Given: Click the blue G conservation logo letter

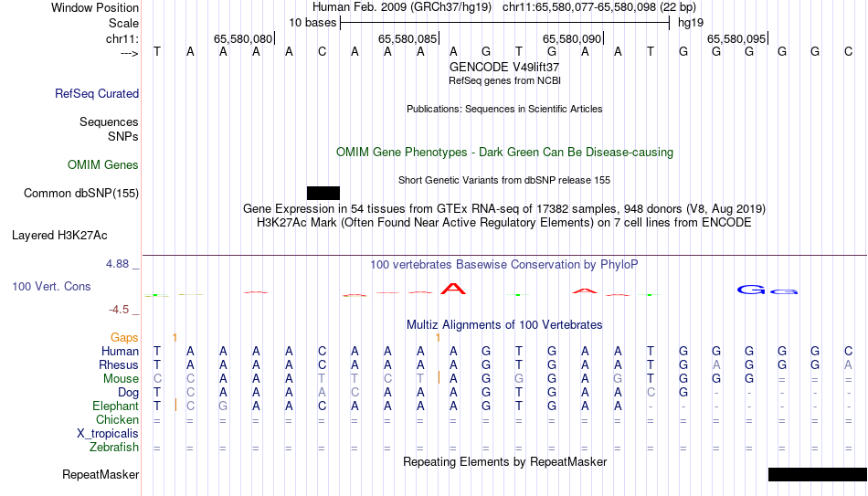Looking at the screenshot, I should (751, 290).
